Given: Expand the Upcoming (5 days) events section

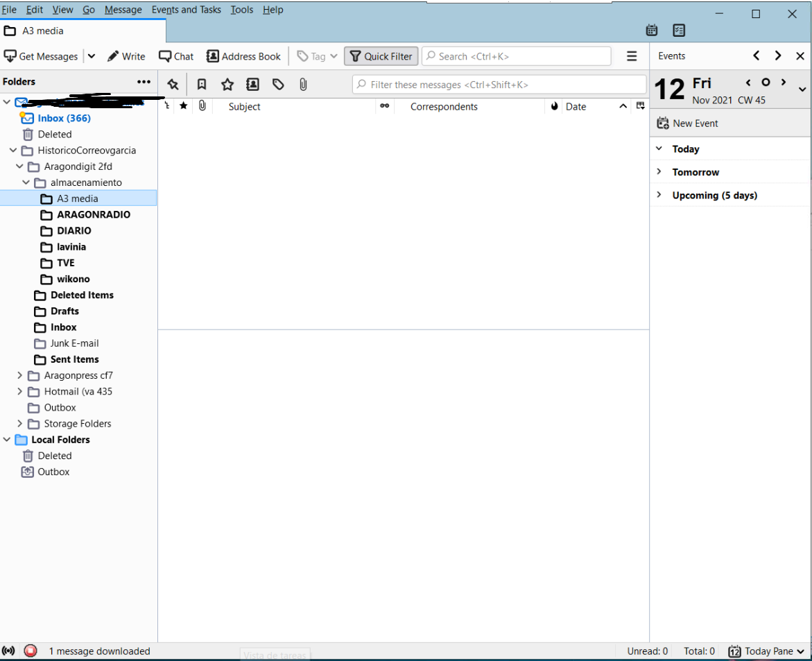Looking at the screenshot, I should pyautogui.click(x=659, y=195).
